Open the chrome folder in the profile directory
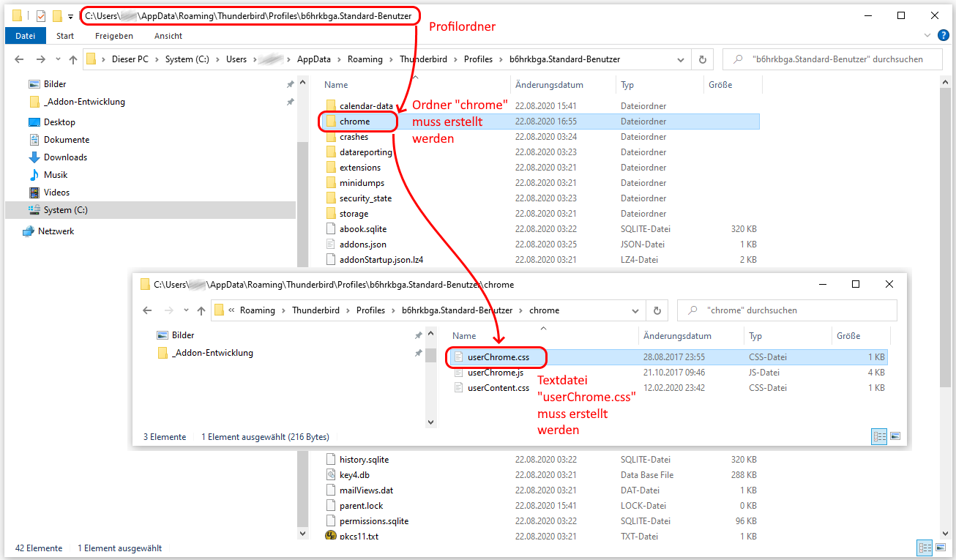The image size is (956, 560). (354, 122)
